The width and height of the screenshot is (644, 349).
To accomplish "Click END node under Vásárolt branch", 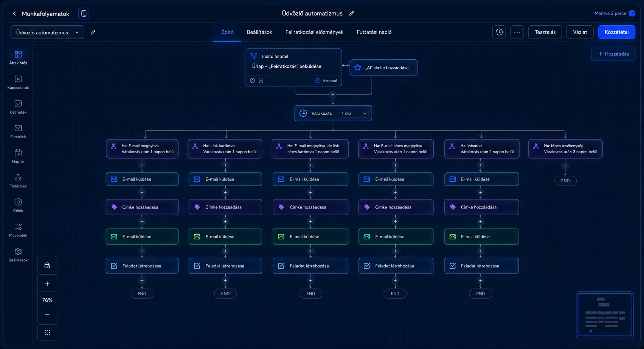I will click(x=480, y=294).
